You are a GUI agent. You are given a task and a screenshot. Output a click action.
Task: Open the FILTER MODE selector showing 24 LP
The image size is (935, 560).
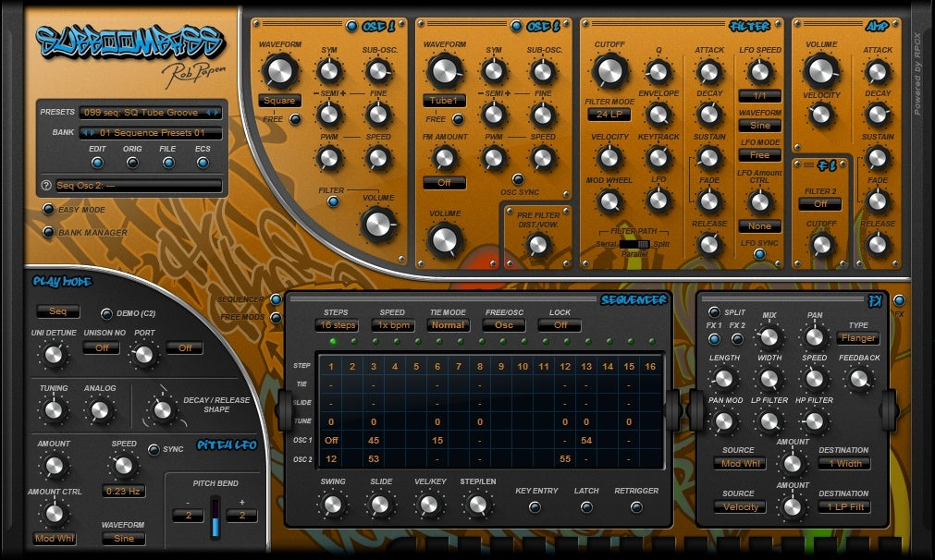click(x=610, y=114)
